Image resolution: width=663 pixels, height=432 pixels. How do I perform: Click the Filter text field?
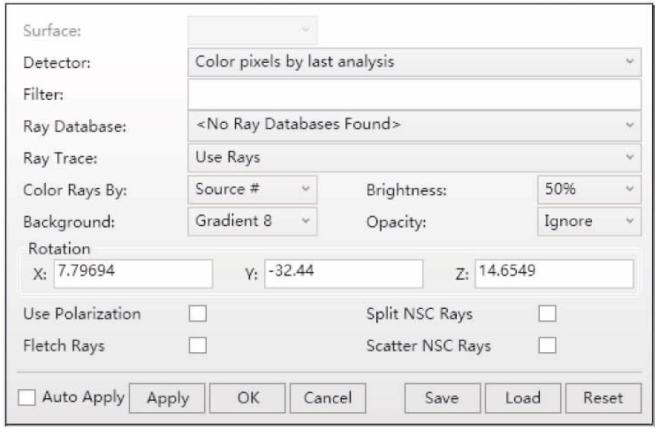413,93
